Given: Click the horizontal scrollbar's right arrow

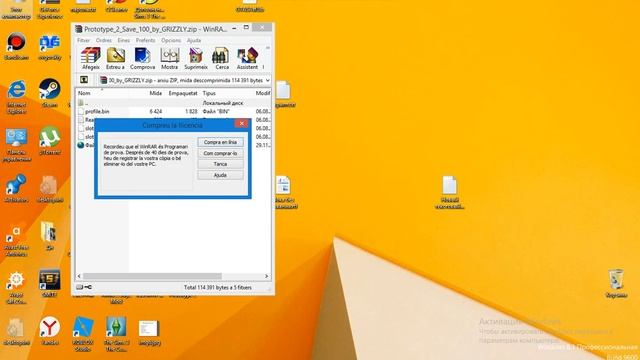Looking at the screenshot, I should pos(267,276).
